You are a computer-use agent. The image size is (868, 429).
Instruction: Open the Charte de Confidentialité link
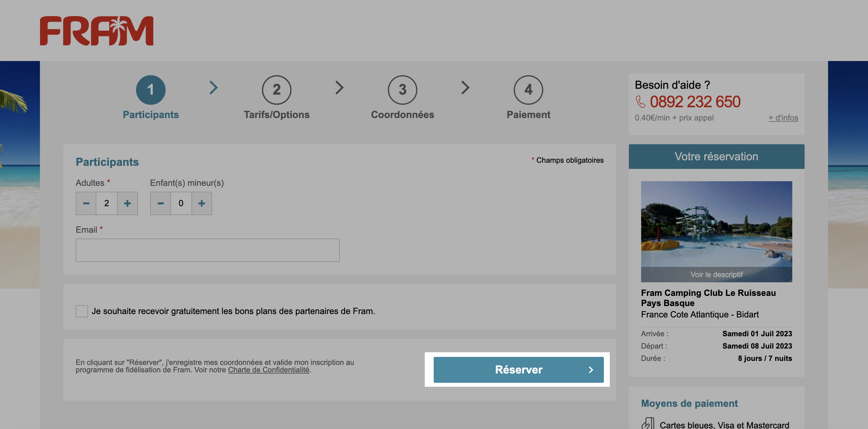coord(268,370)
